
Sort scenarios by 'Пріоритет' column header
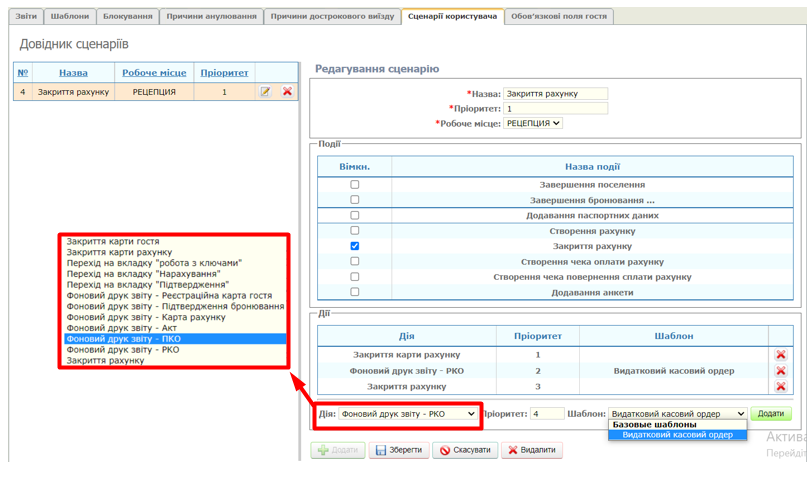click(224, 72)
